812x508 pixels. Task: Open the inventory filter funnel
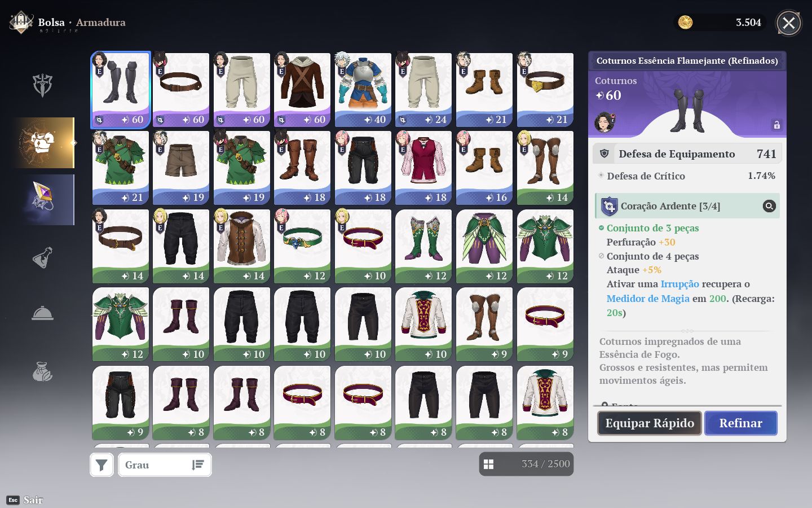(101, 465)
